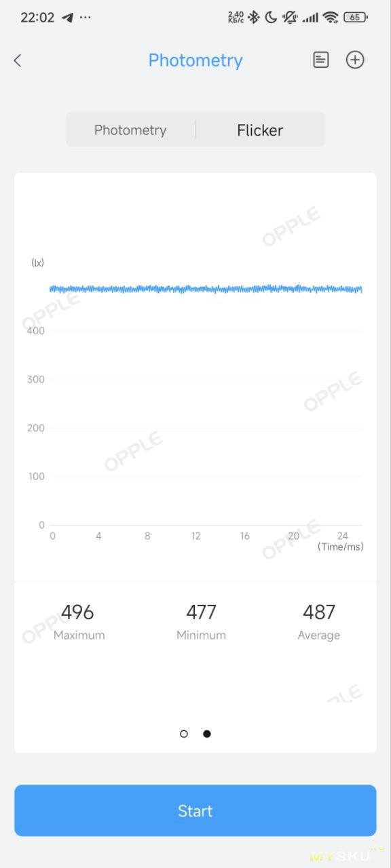This screenshot has width=391, height=868.
Task: Tap the Telegram notification icon
Action: point(67,18)
